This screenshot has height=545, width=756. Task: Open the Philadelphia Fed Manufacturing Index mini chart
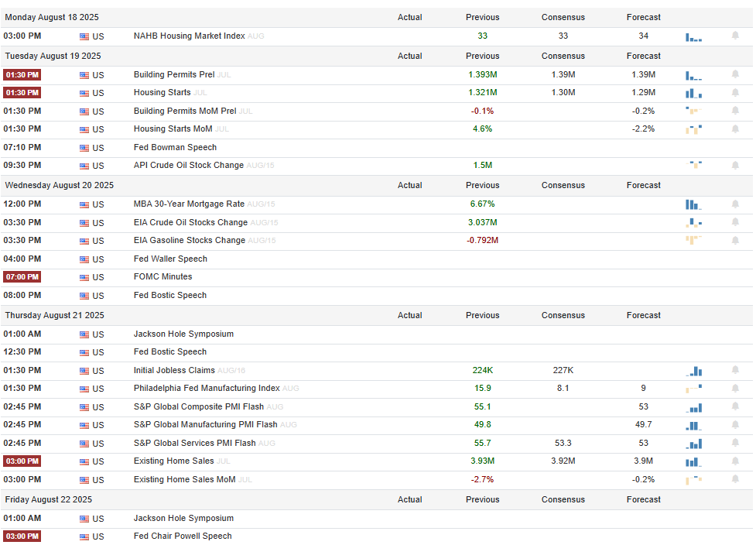[x=693, y=389]
